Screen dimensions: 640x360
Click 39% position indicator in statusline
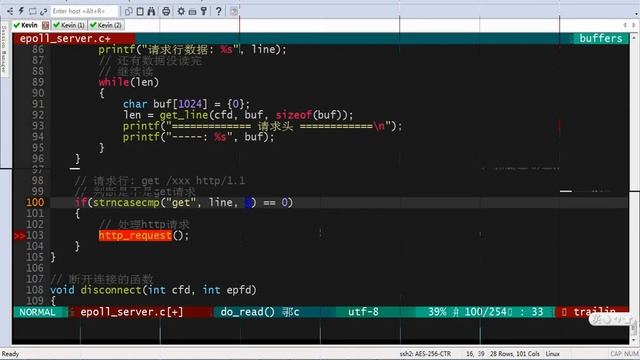click(x=437, y=312)
